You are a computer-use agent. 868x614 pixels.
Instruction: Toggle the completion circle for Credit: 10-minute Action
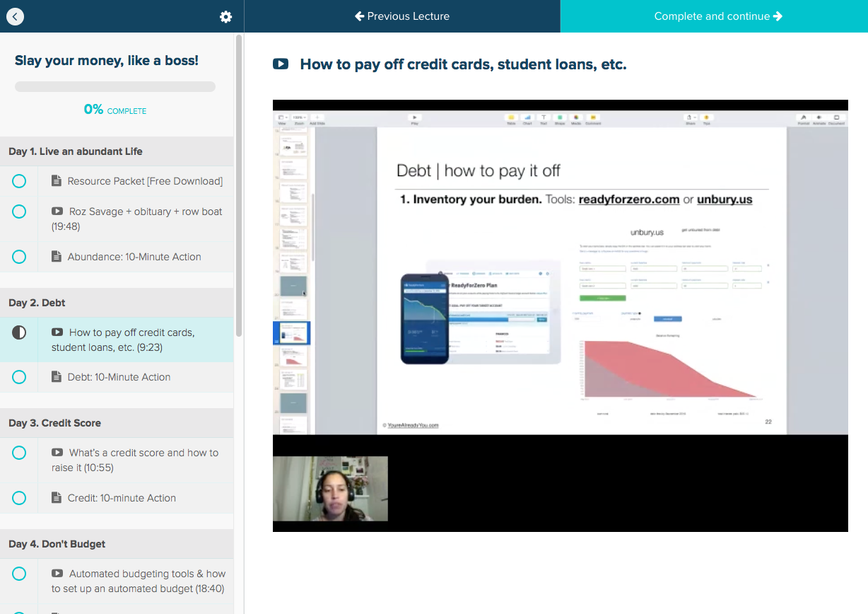coord(19,498)
